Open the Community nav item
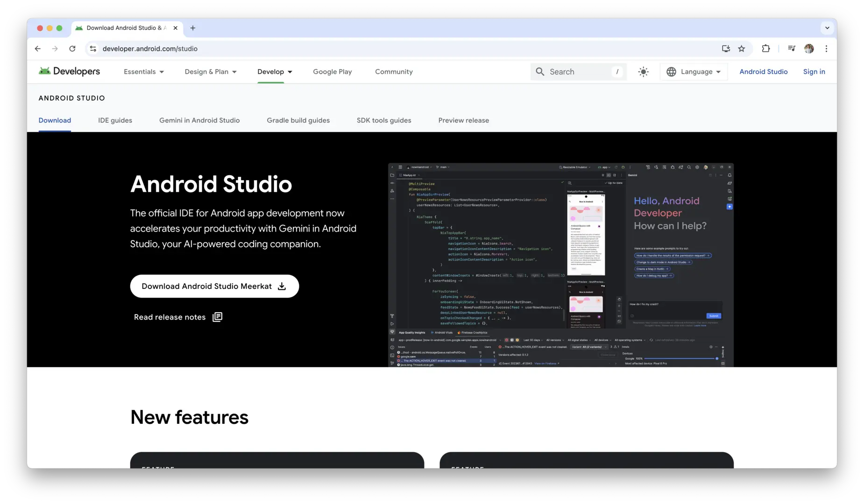The width and height of the screenshot is (864, 504). tap(394, 71)
